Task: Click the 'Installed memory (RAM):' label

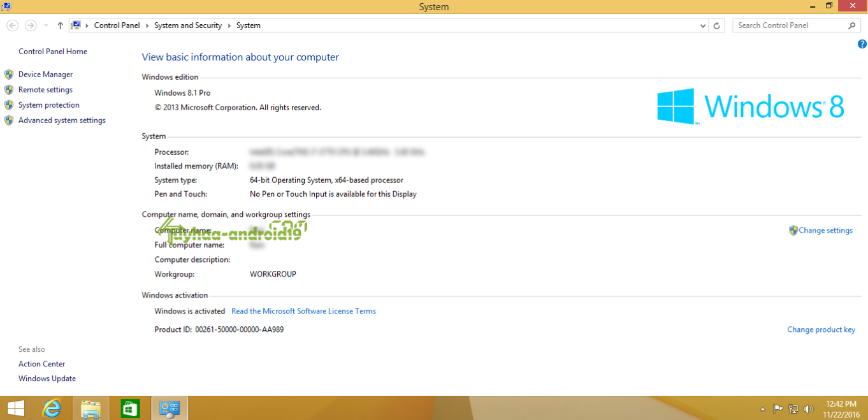Action: tap(196, 166)
